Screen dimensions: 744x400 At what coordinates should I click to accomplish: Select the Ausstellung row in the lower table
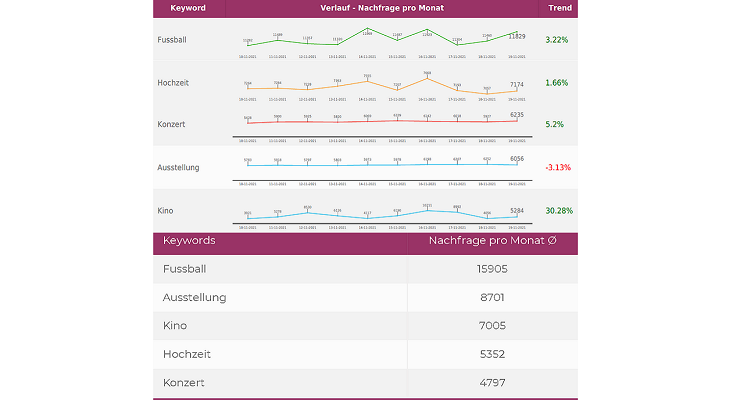[x=365, y=298]
